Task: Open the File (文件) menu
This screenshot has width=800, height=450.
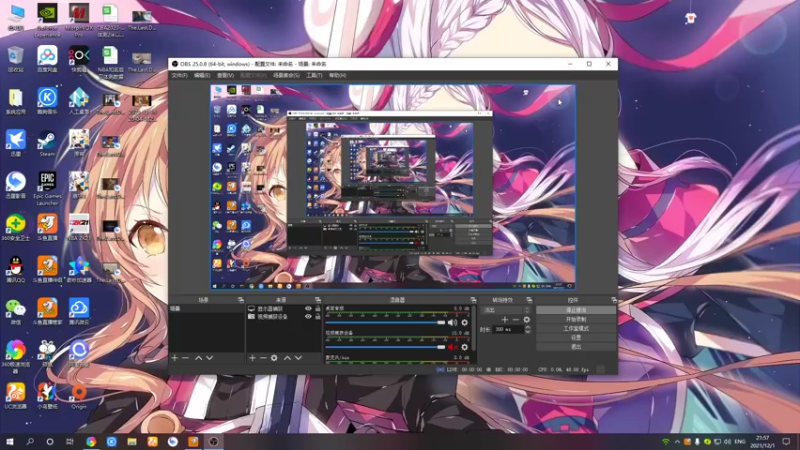Action: 179,76
